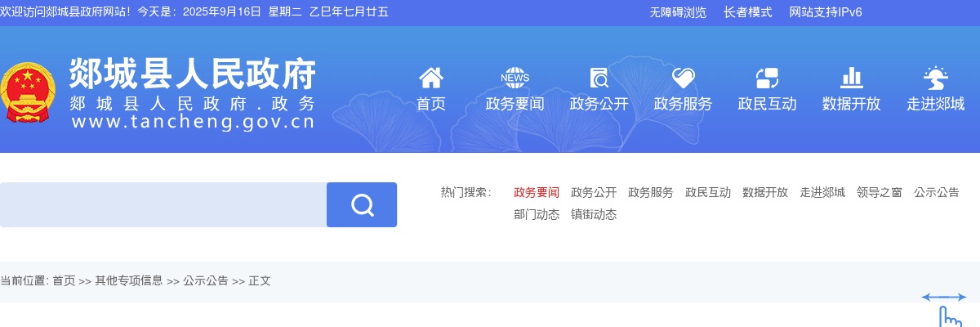
Task: Go to 其他专项信息 in breadcrumb
Action: coord(129,281)
